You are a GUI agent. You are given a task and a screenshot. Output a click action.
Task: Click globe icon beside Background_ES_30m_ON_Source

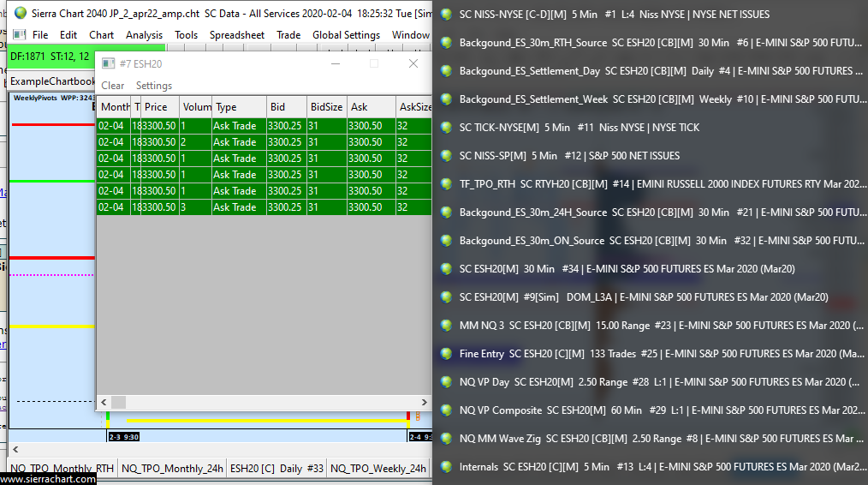(x=446, y=241)
